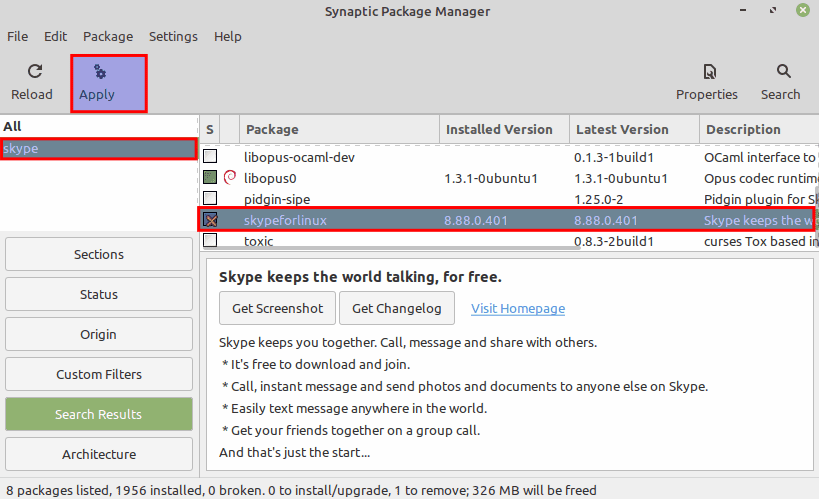Image resolution: width=819 pixels, height=499 pixels.
Task: Open the Settings menu
Action: 173,36
